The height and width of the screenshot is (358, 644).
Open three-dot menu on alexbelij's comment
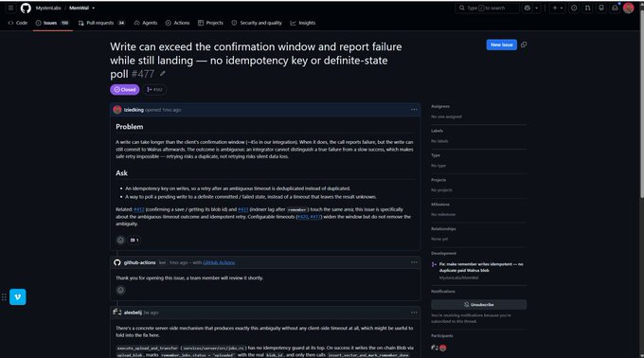click(x=414, y=313)
